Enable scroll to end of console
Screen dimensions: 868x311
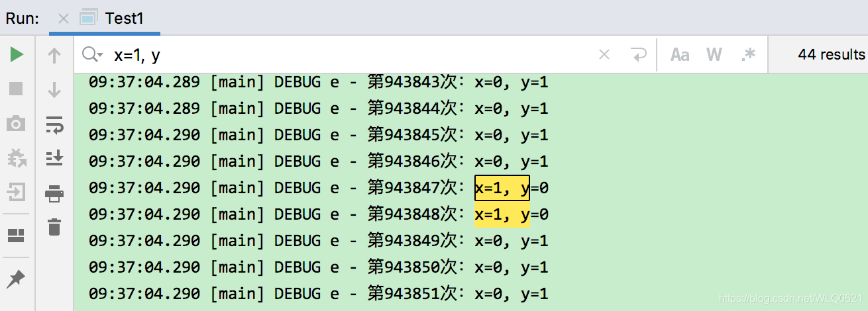click(x=54, y=158)
